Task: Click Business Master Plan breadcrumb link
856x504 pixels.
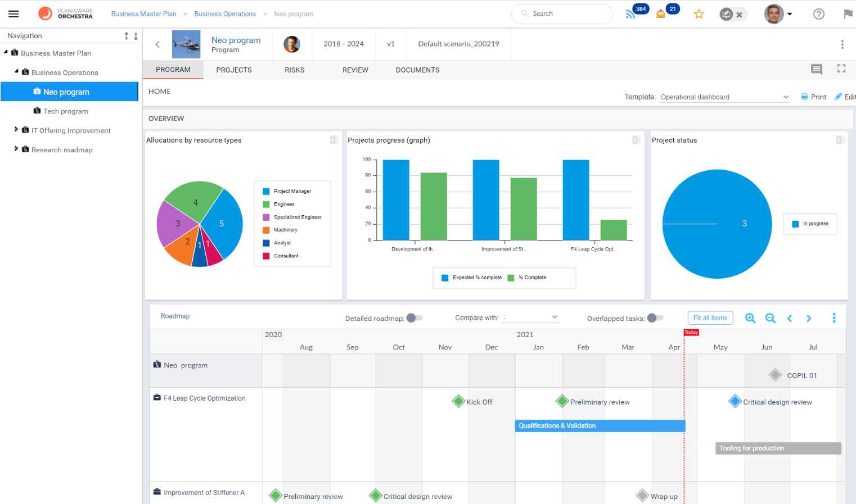Action: click(144, 14)
